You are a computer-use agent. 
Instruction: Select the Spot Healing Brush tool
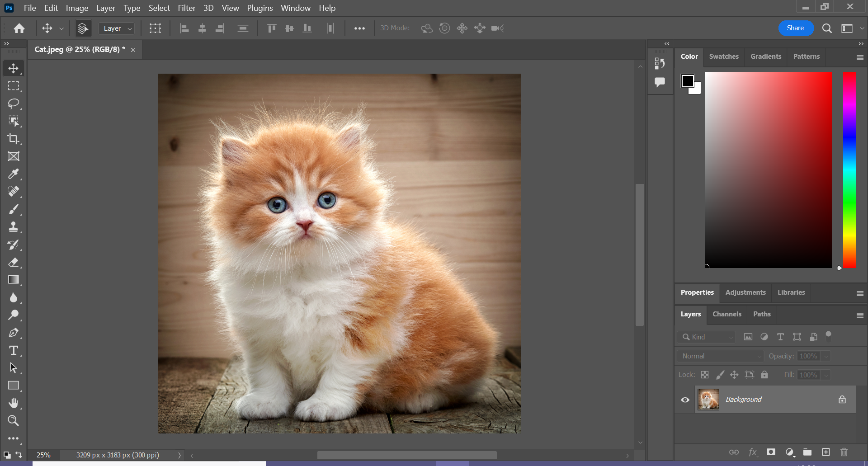coord(14,192)
